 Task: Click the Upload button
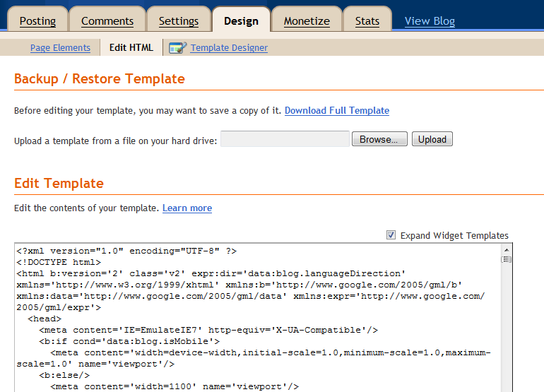pos(432,139)
